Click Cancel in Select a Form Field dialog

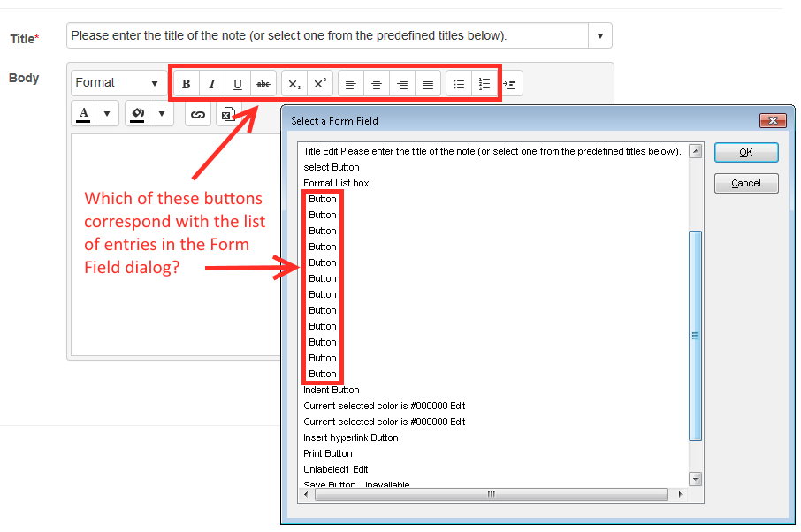tap(746, 183)
